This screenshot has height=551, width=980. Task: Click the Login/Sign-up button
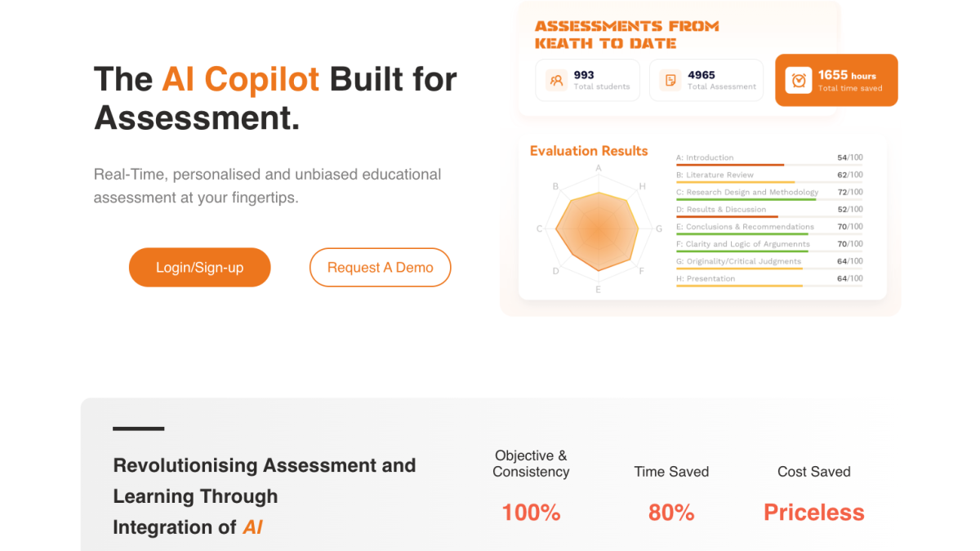pyautogui.click(x=199, y=268)
